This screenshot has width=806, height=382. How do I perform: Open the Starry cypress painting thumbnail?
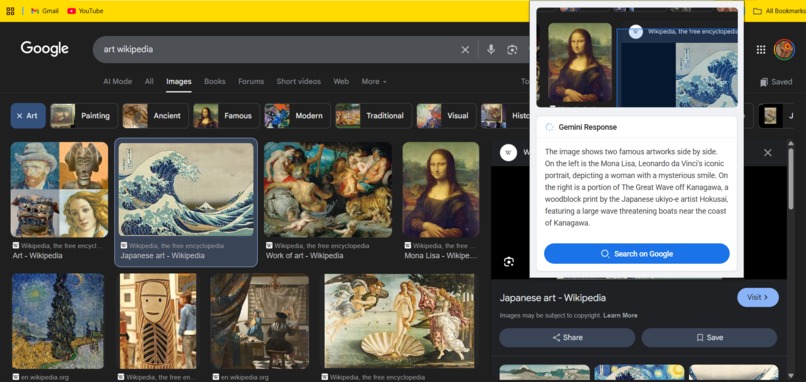(58, 321)
